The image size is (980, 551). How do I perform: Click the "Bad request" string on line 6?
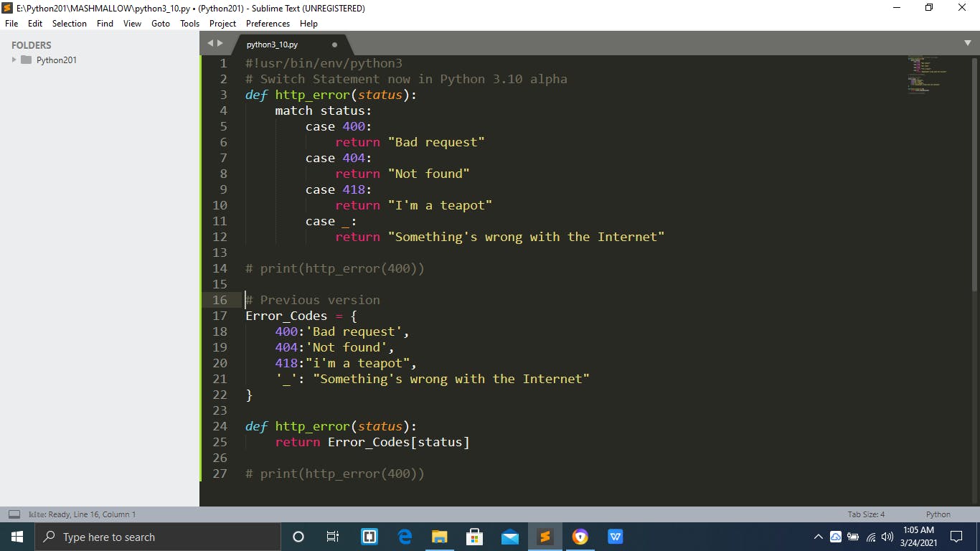point(436,142)
